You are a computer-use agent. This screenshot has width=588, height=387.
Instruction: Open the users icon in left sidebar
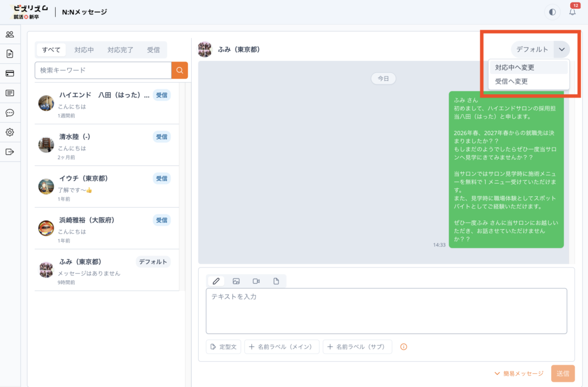click(10, 34)
